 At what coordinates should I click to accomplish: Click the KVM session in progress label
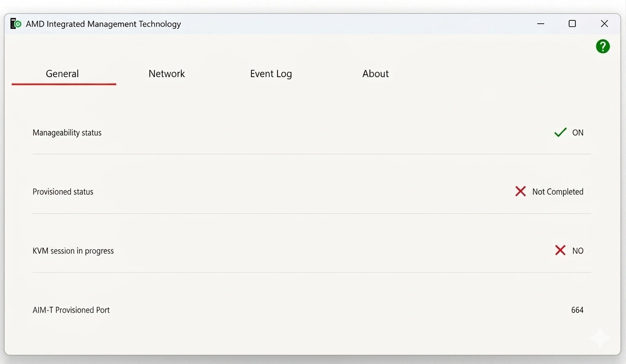(x=73, y=251)
